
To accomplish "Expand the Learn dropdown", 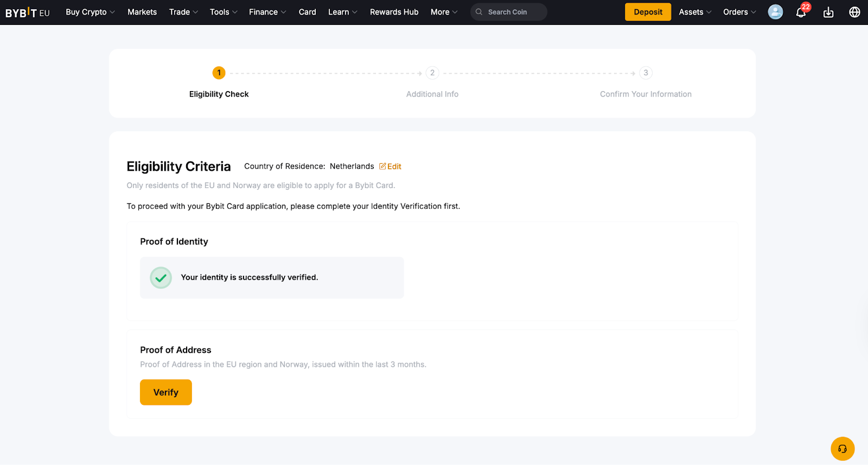I will [x=343, y=12].
